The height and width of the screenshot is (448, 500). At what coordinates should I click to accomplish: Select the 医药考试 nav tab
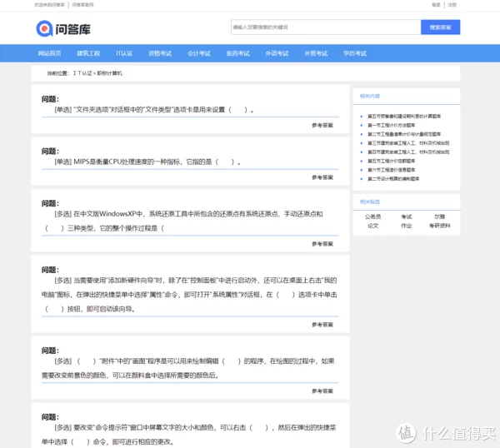pyautogui.click(x=237, y=53)
